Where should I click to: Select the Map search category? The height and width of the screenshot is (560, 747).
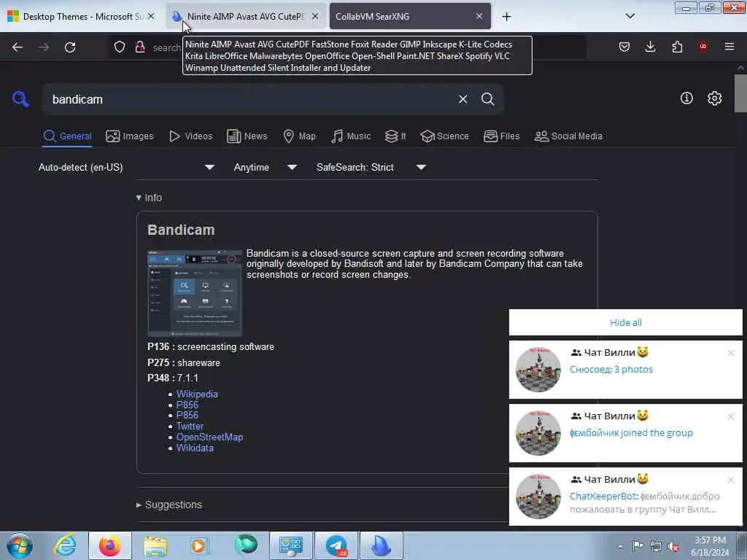pyautogui.click(x=299, y=136)
